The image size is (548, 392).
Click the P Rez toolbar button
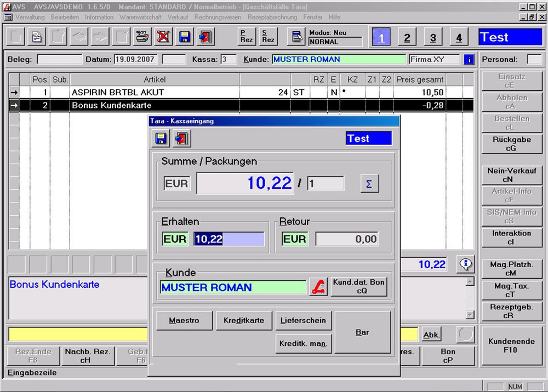[247, 37]
